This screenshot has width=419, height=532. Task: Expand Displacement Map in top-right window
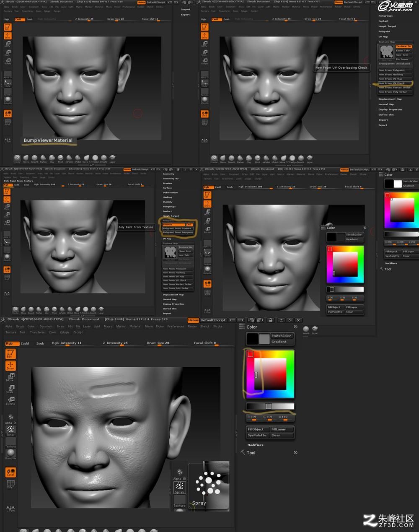click(390, 99)
